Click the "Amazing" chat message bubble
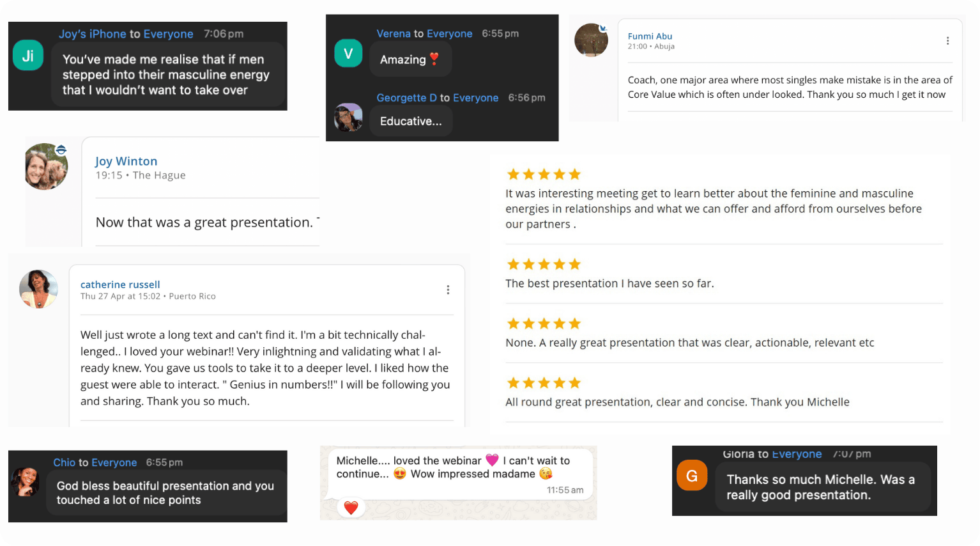980x546 pixels. click(x=410, y=59)
